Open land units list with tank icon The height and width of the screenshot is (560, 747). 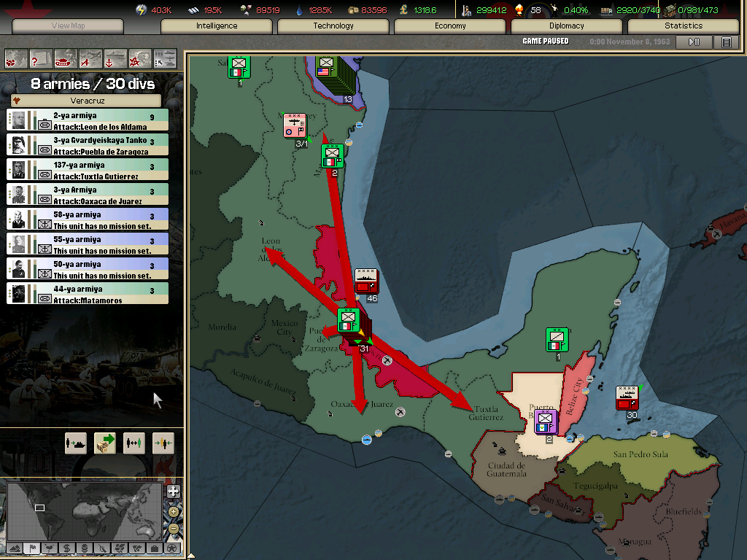66,58
